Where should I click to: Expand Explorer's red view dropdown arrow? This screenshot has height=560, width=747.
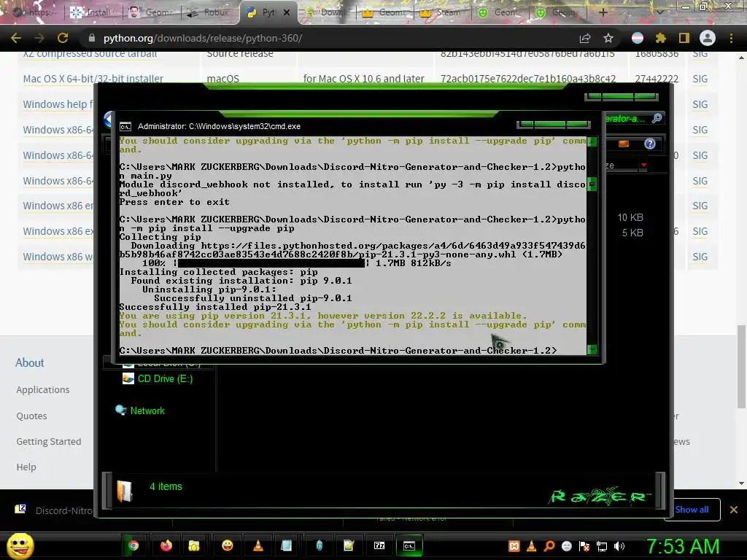643,165
